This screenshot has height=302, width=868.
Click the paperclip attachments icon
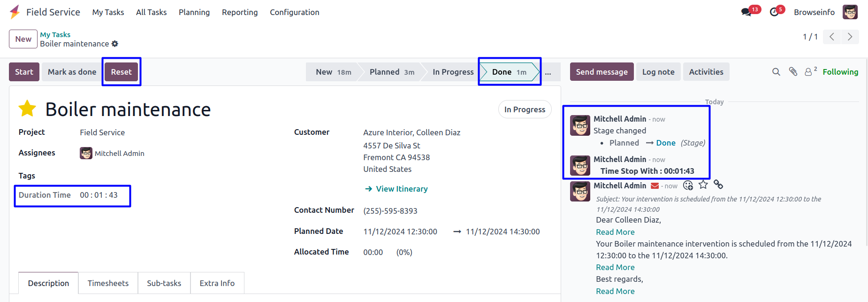793,72
